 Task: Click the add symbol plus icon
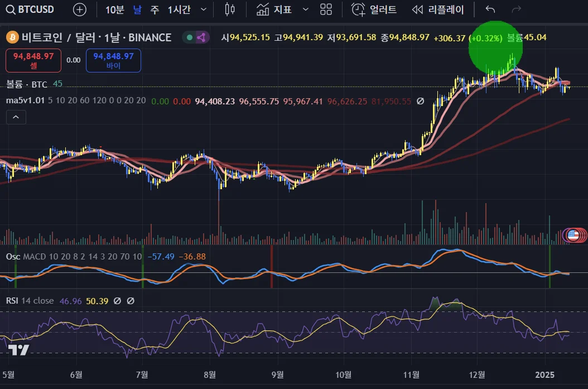click(80, 9)
